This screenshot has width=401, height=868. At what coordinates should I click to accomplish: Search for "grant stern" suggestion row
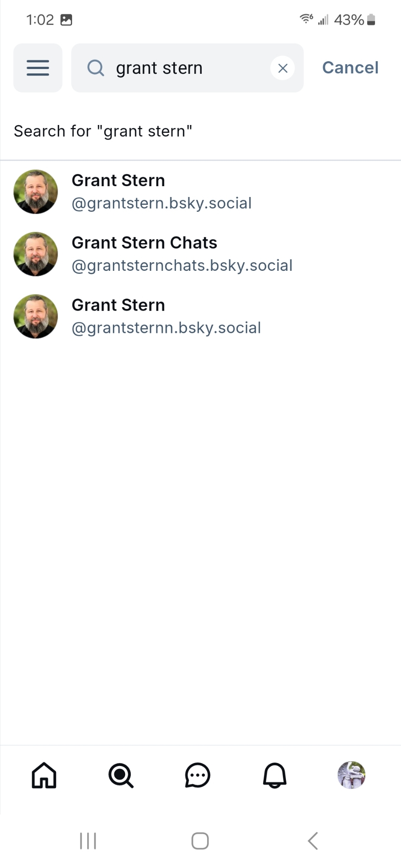click(103, 131)
